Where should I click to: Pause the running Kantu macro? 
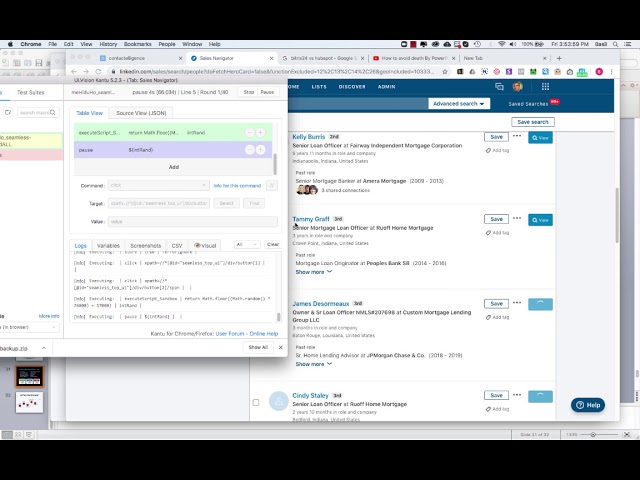[x=267, y=92]
